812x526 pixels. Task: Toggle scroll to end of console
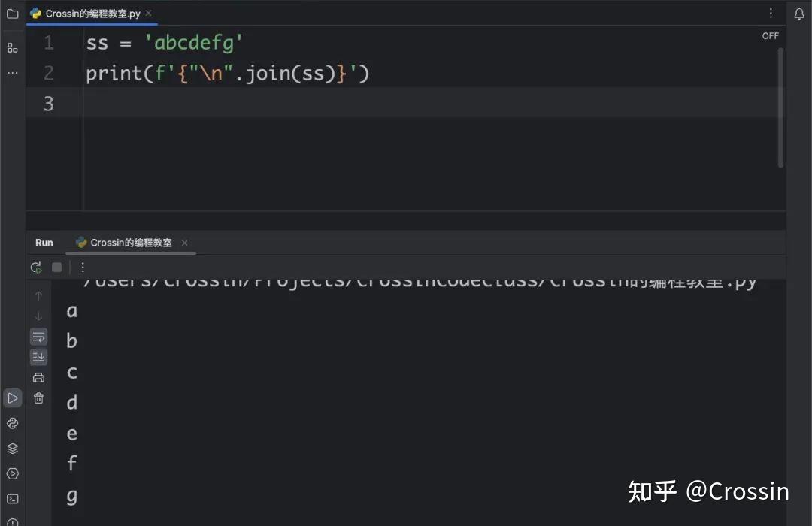point(38,357)
